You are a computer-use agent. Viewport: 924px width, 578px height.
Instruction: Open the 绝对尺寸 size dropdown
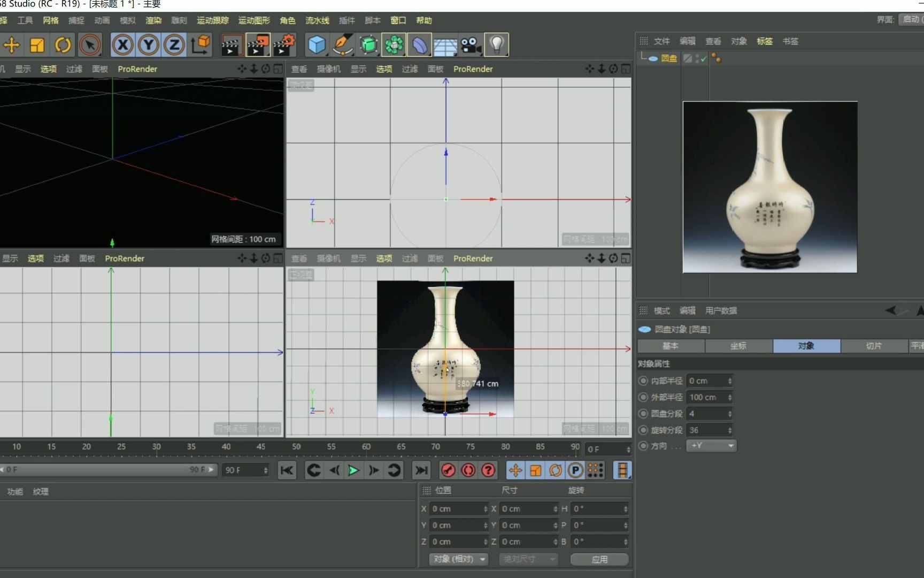pyautogui.click(x=528, y=559)
